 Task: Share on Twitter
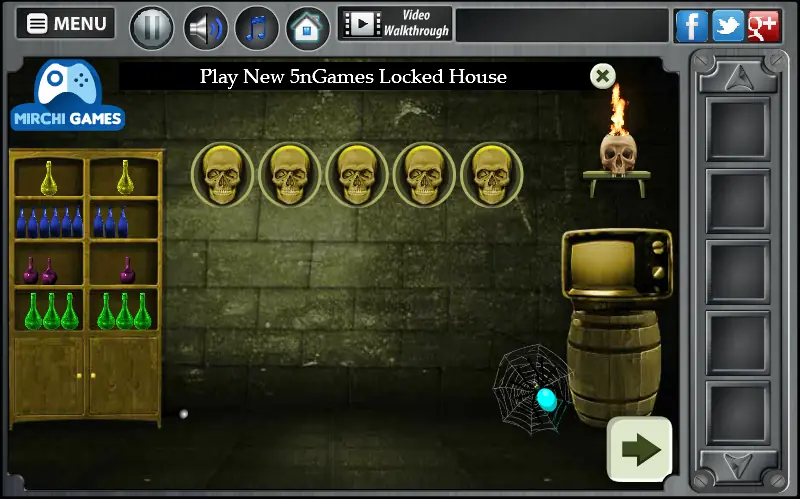pos(728,26)
